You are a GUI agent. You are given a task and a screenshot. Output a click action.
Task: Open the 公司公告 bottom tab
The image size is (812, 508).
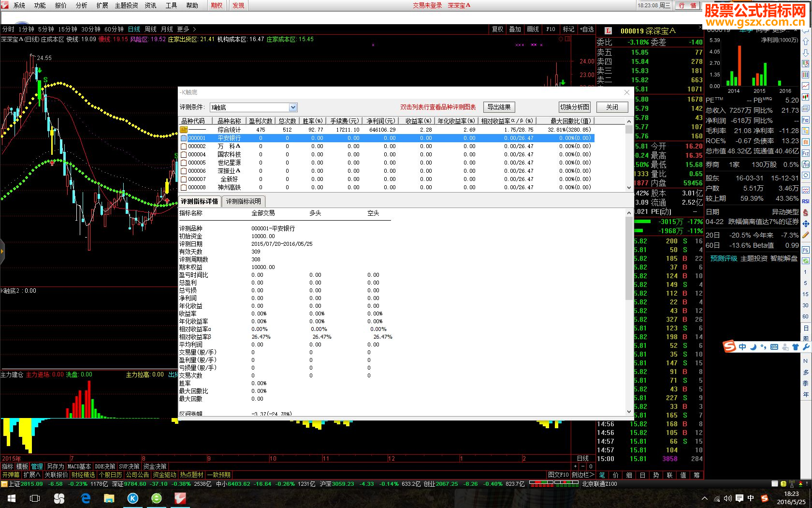coord(138,475)
